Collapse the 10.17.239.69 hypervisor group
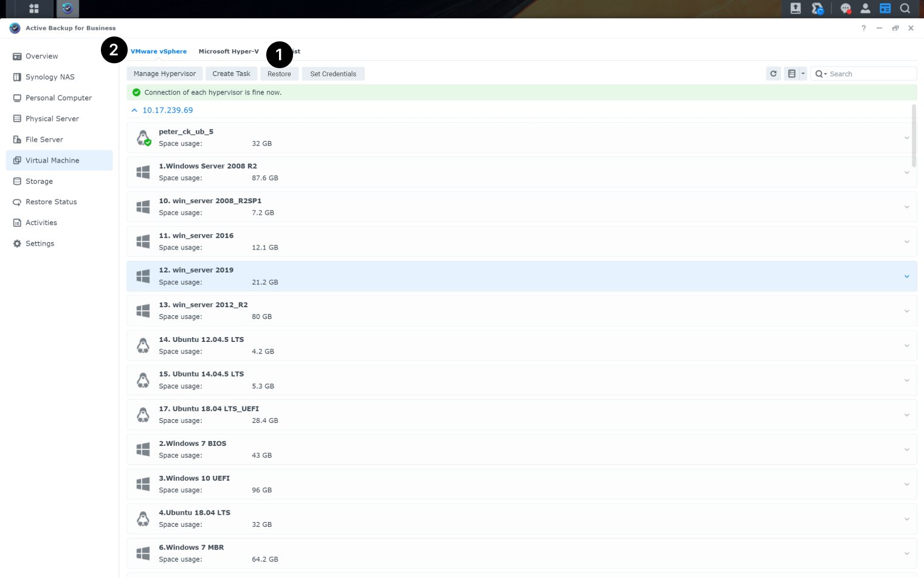 [x=134, y=110]
